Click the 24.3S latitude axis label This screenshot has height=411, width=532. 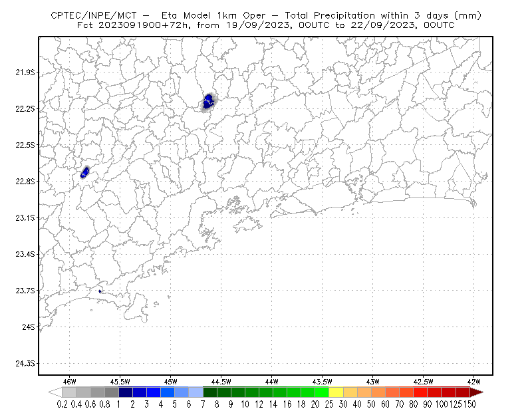coord(25,364)
